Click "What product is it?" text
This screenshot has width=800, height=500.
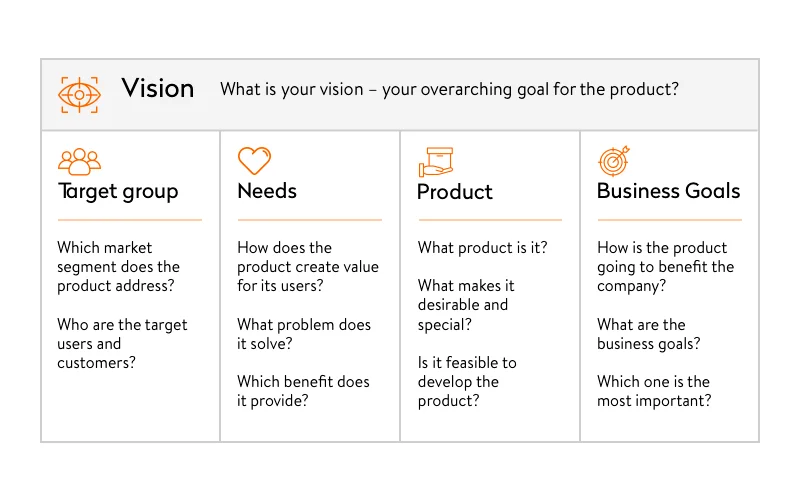tap(482, 248)
